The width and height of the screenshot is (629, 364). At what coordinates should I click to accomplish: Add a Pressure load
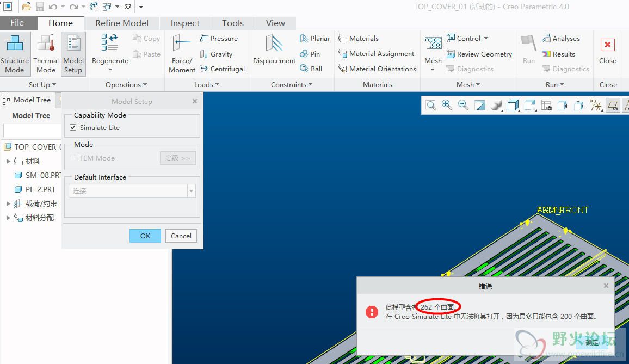tap(219, 38)
